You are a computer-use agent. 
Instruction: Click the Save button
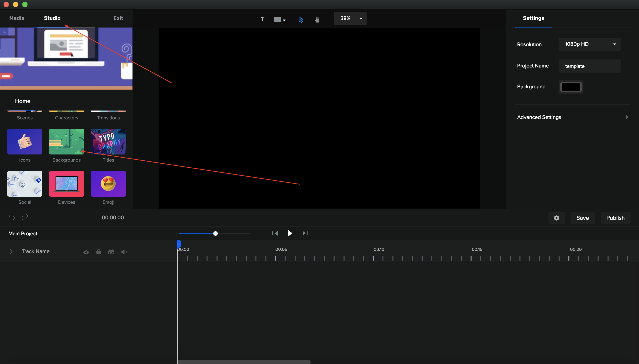tap(583, 218)
